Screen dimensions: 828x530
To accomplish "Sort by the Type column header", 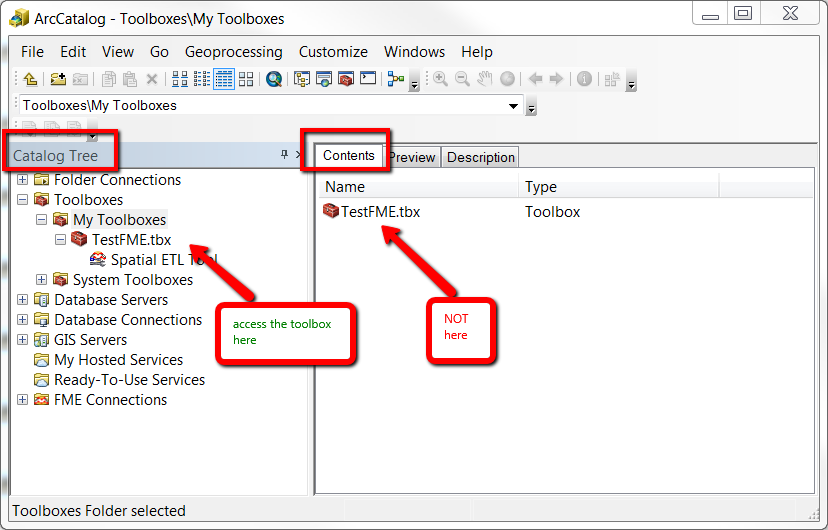I will pyautogui.click(x=618, y=187).
